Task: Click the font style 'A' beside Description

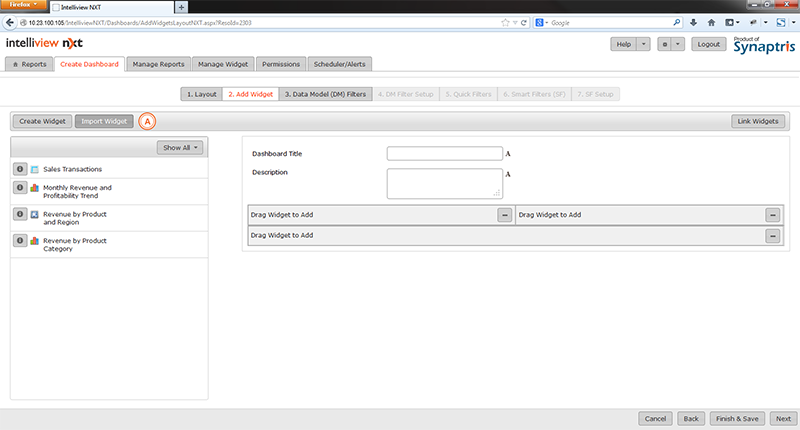Action: [508, 174]
